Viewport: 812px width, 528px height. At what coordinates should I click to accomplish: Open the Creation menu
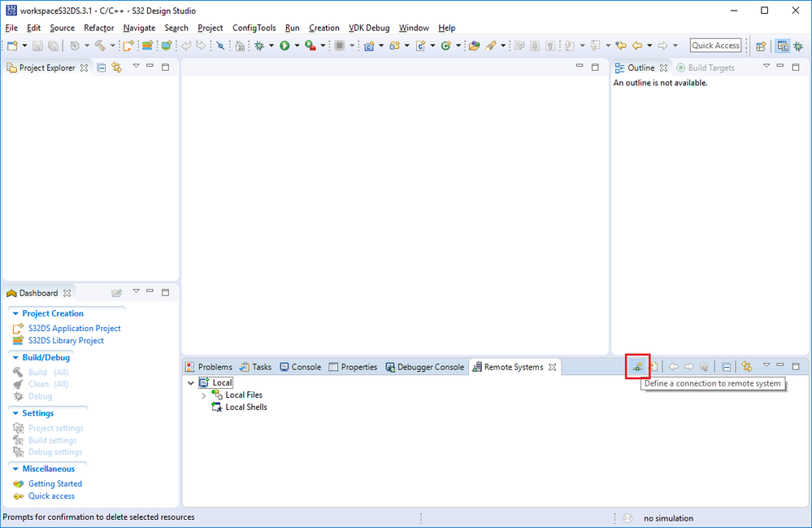click(x=324, y=28)
